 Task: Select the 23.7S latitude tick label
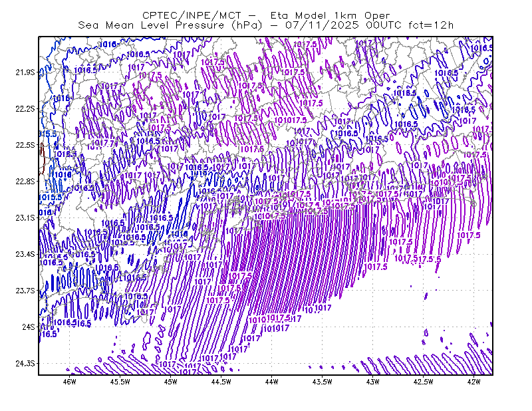[x=25, y=291]
